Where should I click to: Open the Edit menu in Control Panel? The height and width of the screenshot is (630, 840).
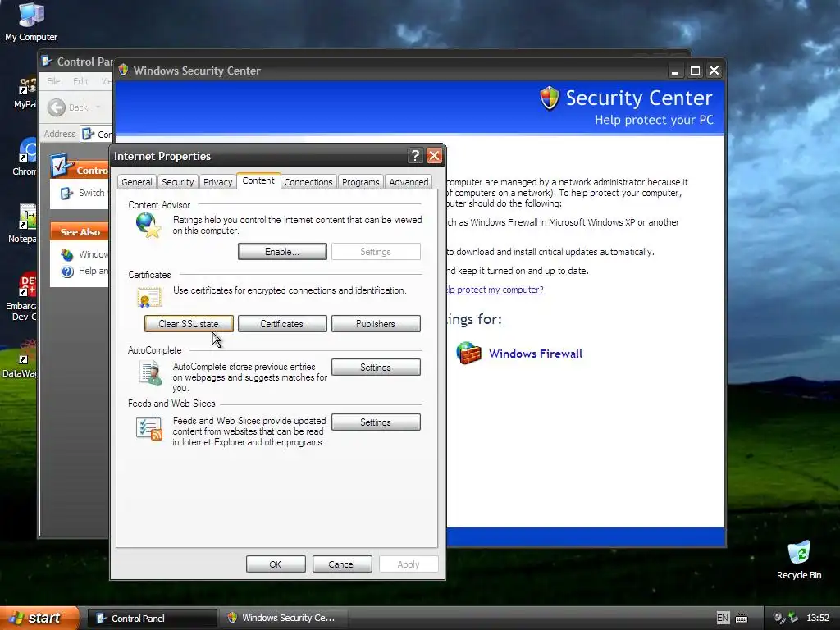[x=80, y=81]
